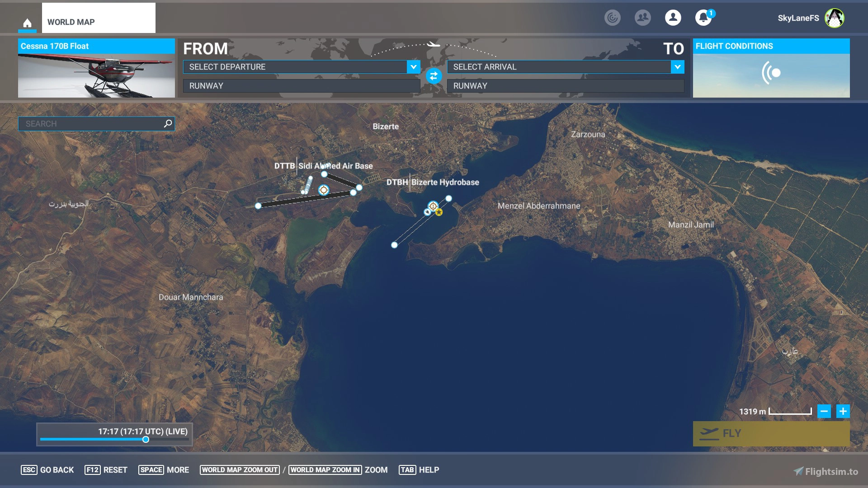Click the Zarzouna map label
This screenshot has height=488, width=868.
point(588,134)
